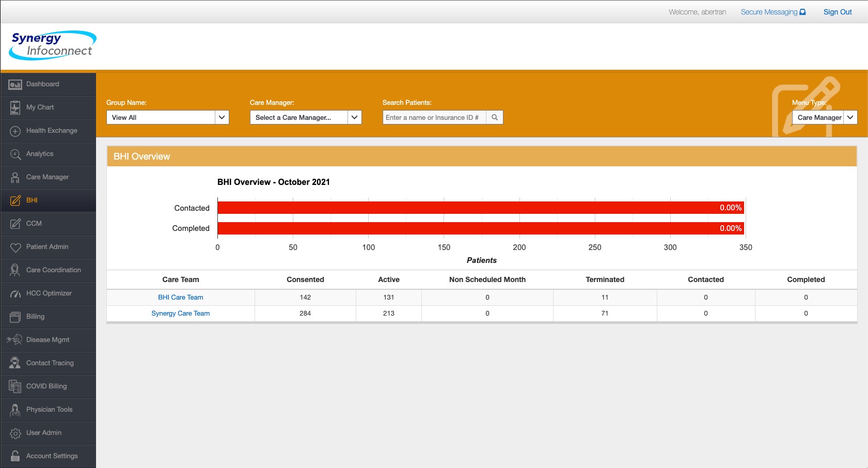Click the consented value 284
This screenshot has height=468, width=868.
pyautogui.click(x=305, y=314)
